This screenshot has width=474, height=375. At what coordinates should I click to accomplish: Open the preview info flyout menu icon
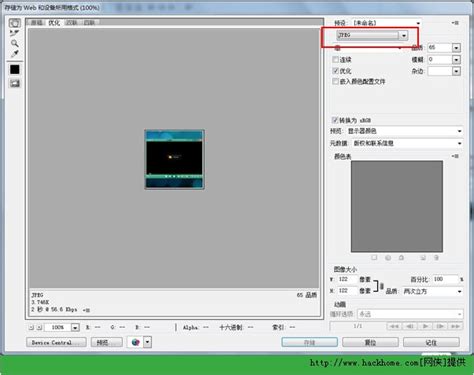[86, 310]
